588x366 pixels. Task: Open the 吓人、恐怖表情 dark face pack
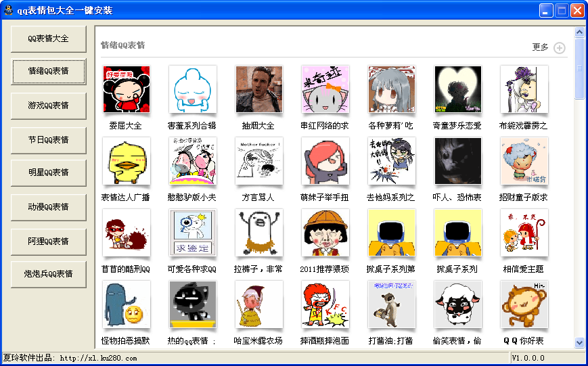[458, 161]
